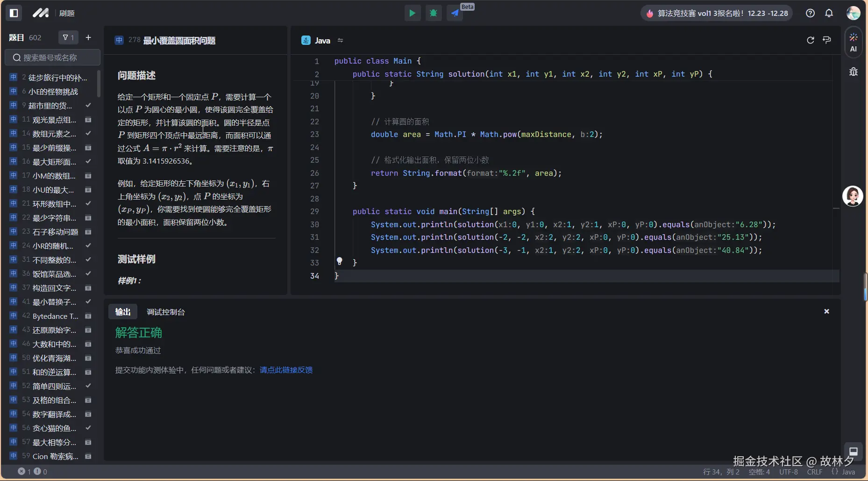The height and width of the screenshot is (481, 868).
Task: Click the debug bug icon
Action: 434,13
